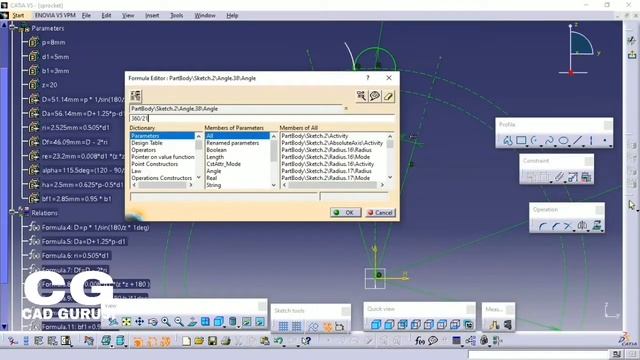Toggle the Grid display in Sketch tools

(283, 326)
